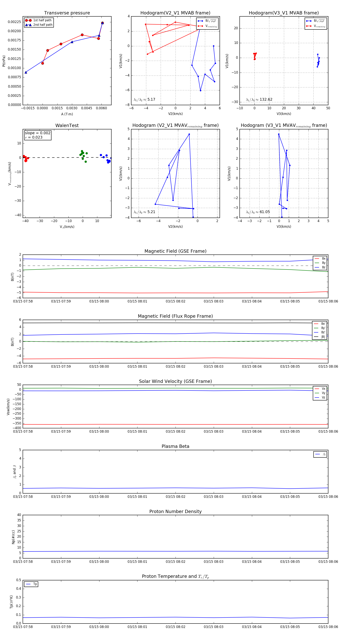Click Vremaining legend entry in V3_V1 MVAB hodogram
This screenshot has height=644, width=351.
[316, 26]
